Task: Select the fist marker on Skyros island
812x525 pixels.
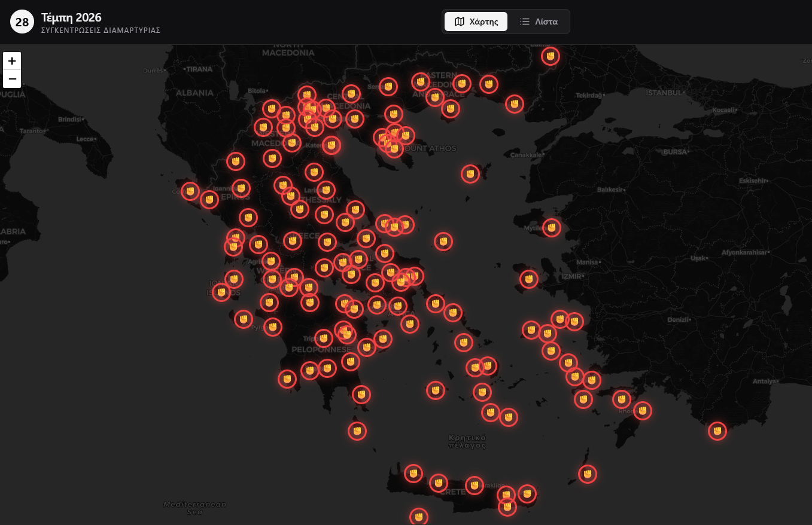Action: [x=443, y=241]
